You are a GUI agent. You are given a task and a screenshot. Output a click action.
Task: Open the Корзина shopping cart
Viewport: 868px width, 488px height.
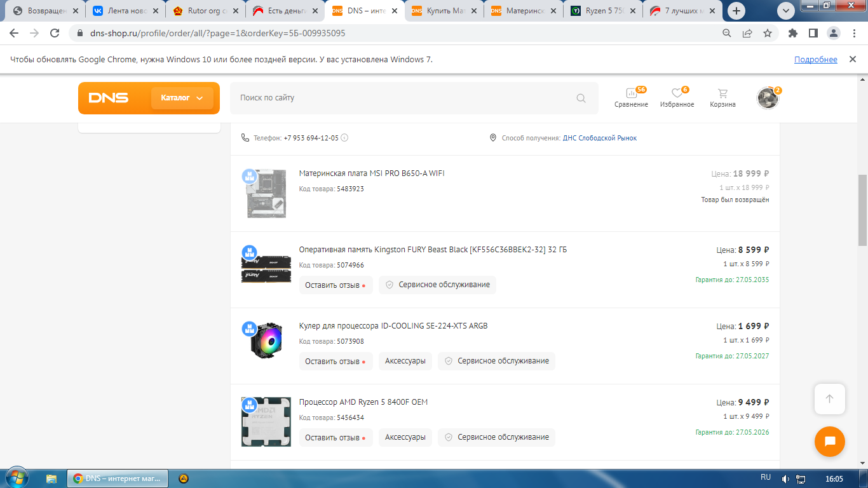pyautogui.click(x=722, y=98)
